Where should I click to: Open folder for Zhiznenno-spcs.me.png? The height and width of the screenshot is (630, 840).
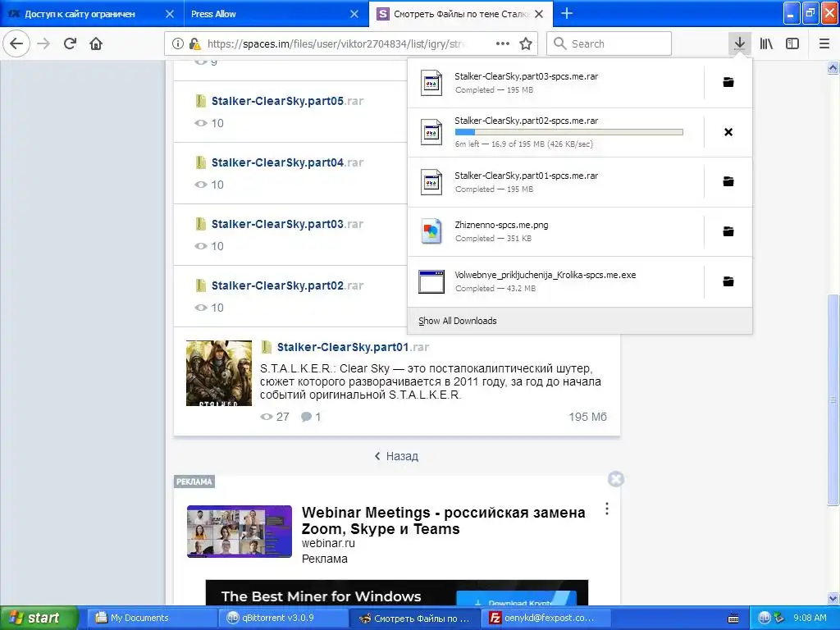coord(728,231)
